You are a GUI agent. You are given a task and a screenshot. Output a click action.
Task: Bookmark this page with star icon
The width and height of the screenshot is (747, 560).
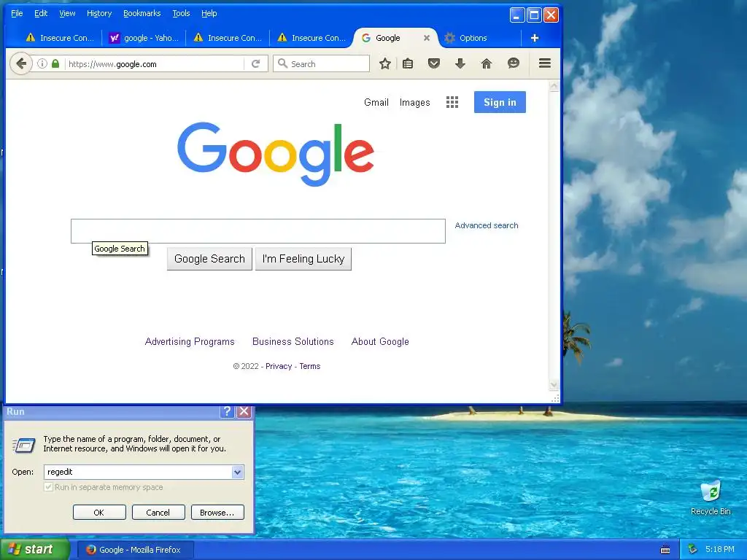[385, 63]
